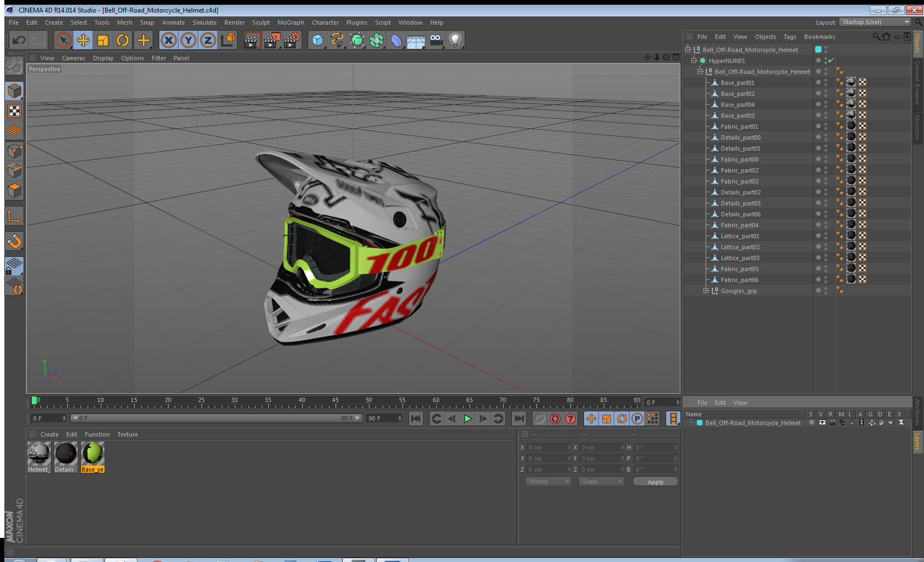Click the X position coordinate field

point(548,448)
